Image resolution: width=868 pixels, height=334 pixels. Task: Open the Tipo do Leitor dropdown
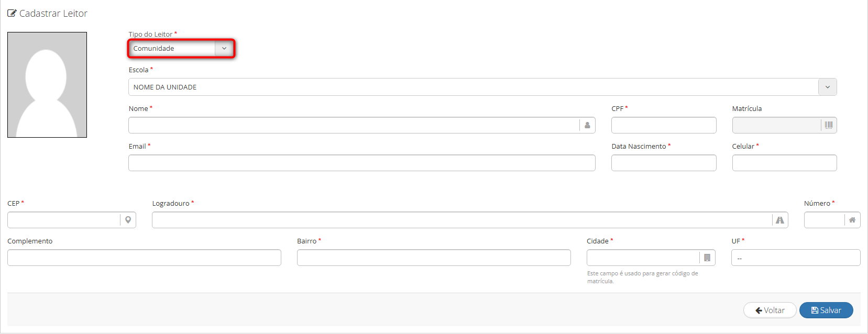181,48
